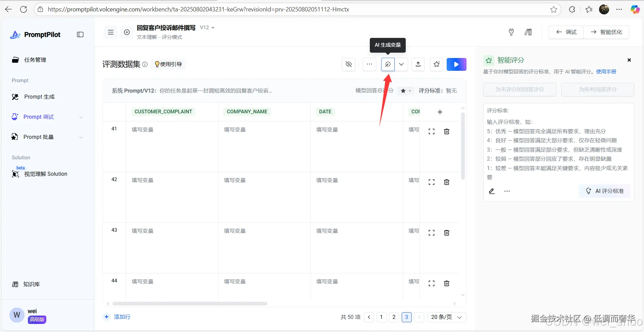Expand the Prompt 调试 submenu chevron
644x332 pixels.
[x=81, y=117]
